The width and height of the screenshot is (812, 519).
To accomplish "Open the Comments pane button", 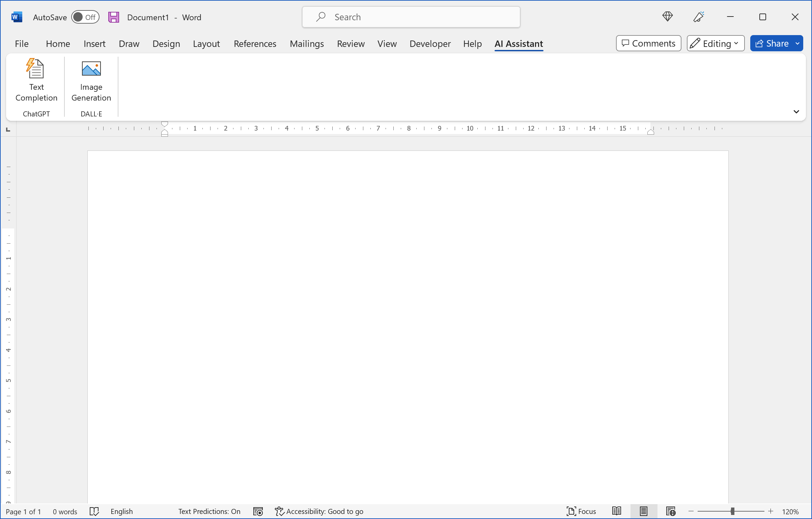I will pos(648,44).
